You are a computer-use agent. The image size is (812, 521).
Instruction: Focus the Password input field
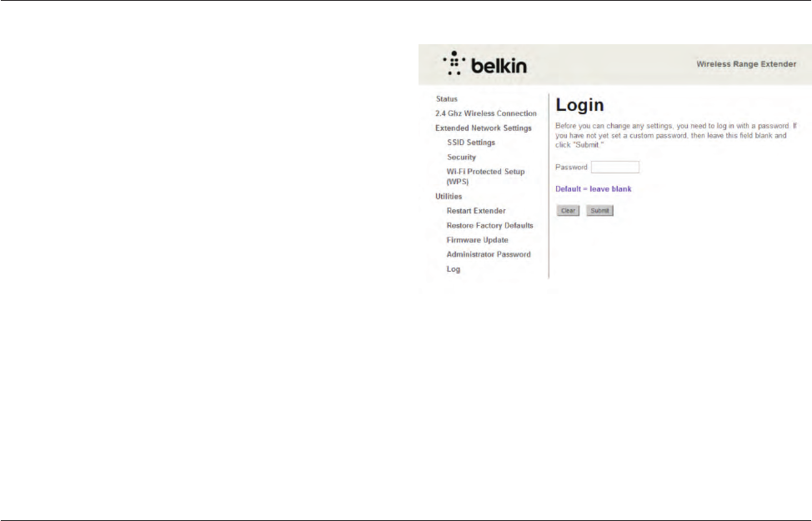tap(615, 167)
